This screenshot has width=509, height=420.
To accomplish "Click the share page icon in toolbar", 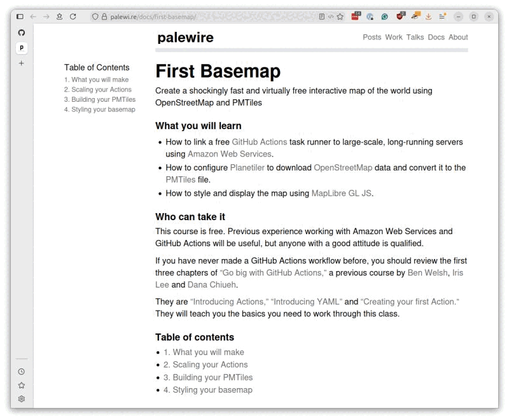I will 59,17.
